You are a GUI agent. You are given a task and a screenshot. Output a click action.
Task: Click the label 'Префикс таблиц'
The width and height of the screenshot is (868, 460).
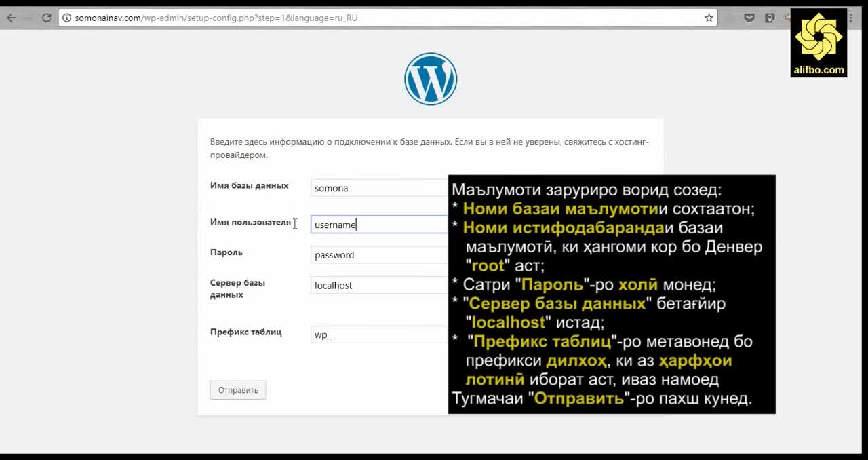point(245,332)
